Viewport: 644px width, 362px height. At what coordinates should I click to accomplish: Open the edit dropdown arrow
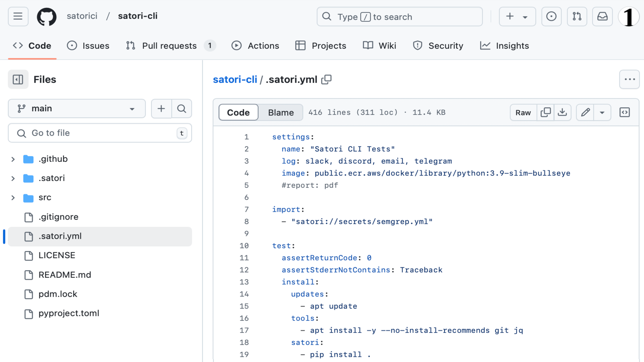(x=602, y=112)
